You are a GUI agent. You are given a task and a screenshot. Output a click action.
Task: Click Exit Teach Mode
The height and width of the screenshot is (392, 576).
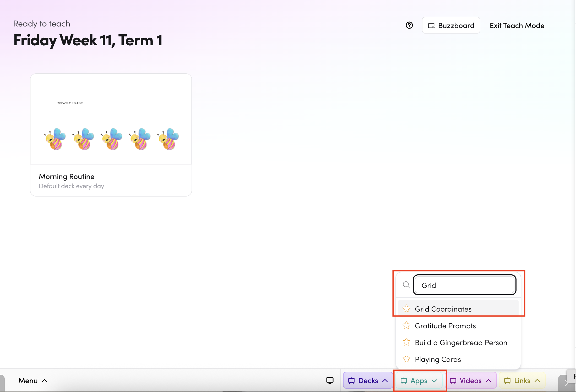[x=517, y=25]
